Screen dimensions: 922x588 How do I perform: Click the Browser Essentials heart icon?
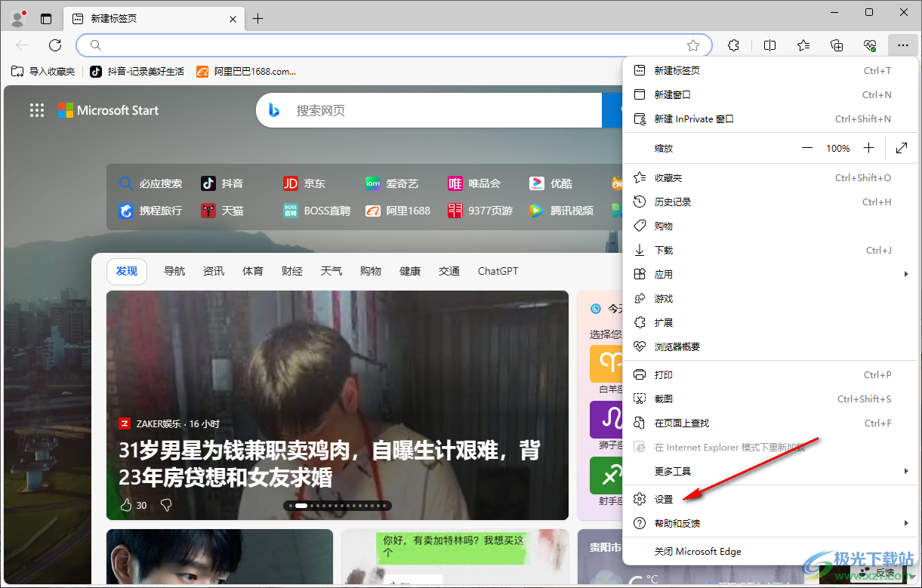(869, 45)
